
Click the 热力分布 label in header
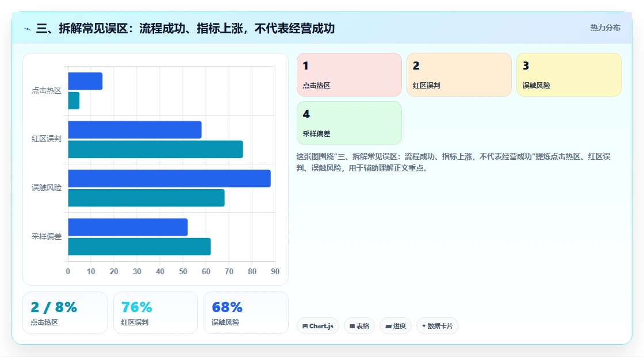tap(605, 28)
